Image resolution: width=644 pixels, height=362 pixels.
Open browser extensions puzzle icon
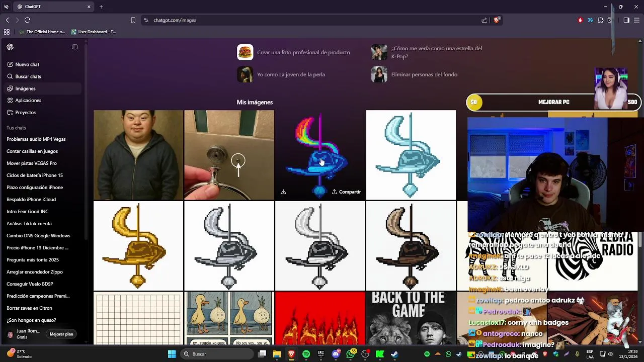pos(600,20)
